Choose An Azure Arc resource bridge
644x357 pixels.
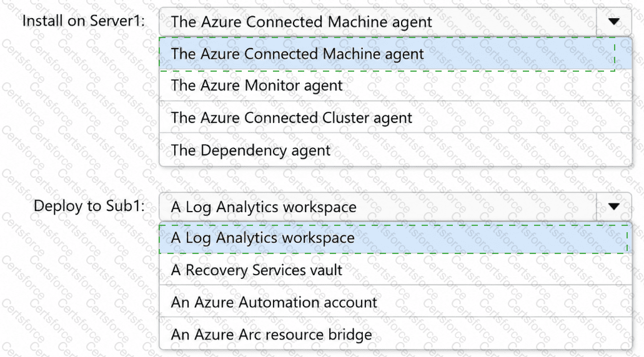click(x=395, y=334)
